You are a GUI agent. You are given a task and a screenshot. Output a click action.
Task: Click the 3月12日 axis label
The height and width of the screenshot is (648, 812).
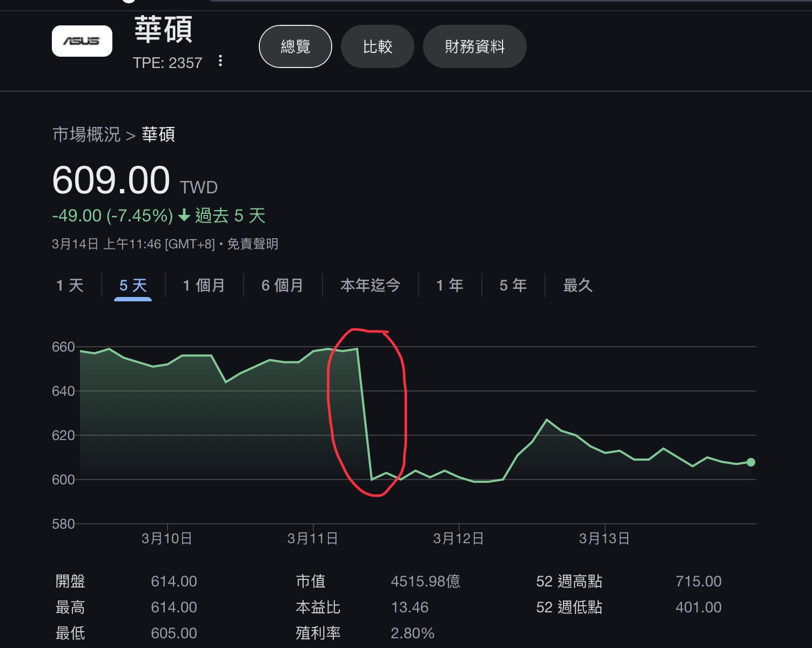point(459,538)
